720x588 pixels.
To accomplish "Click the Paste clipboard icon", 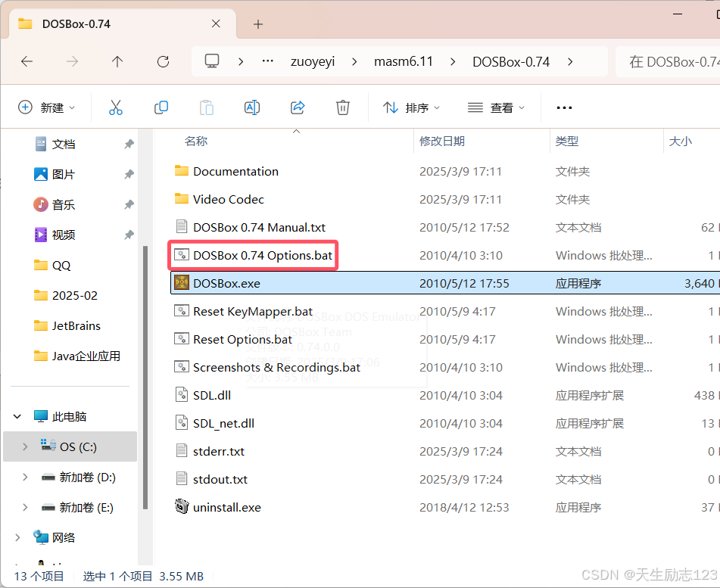I will pyautogui.click(x=207, y=107).
